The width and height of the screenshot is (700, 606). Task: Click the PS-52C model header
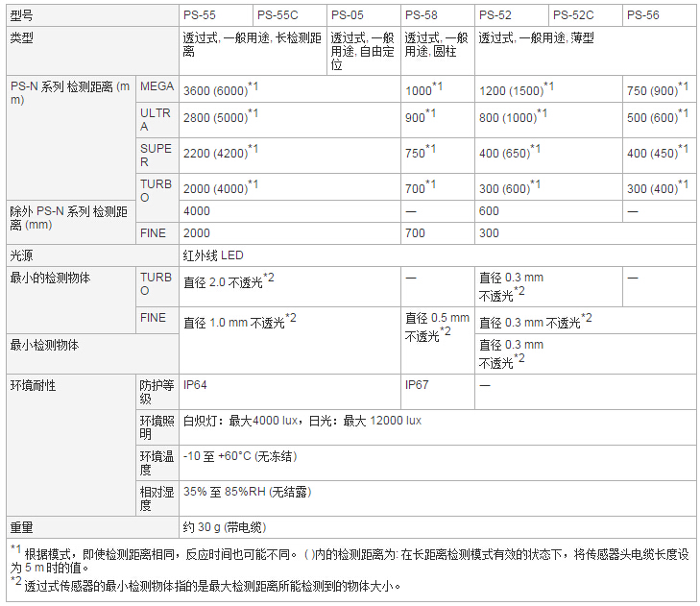point(573,15)
